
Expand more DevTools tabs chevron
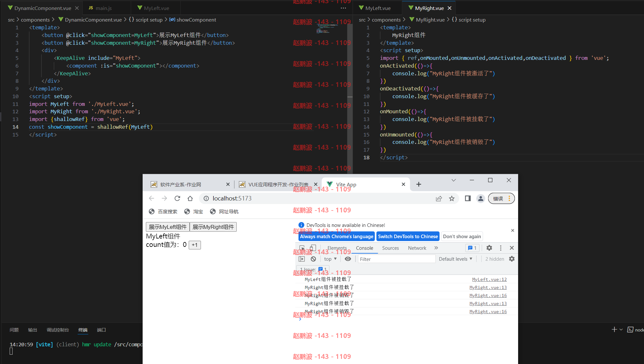436,248
